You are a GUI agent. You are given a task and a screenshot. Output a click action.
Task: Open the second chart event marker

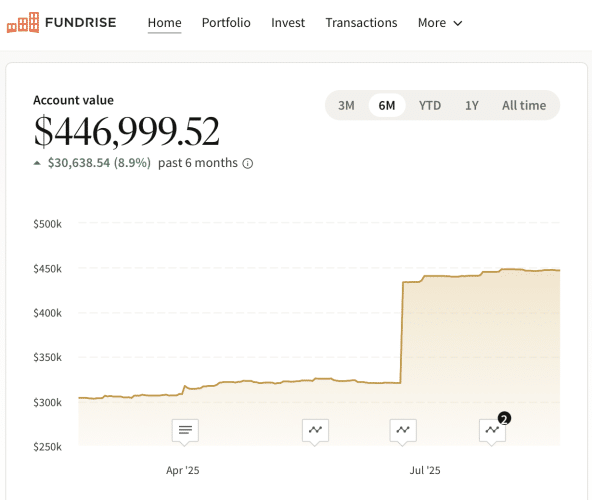pos(315,431)
